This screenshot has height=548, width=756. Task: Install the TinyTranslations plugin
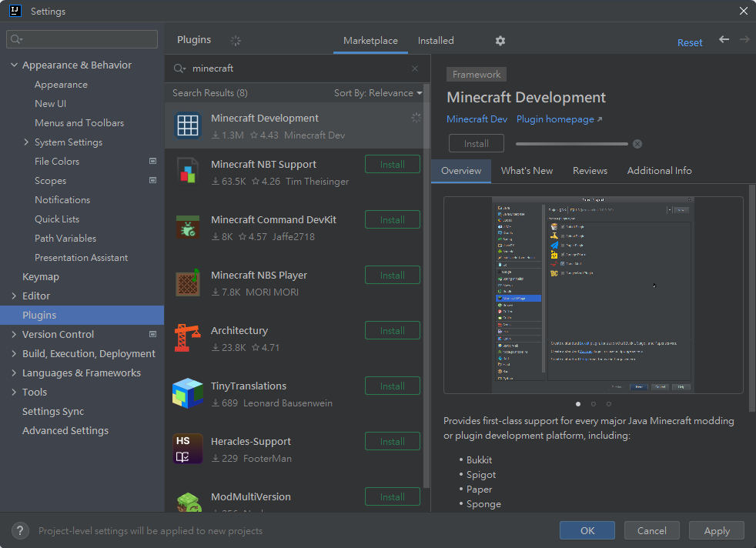(x=393, y=386)
